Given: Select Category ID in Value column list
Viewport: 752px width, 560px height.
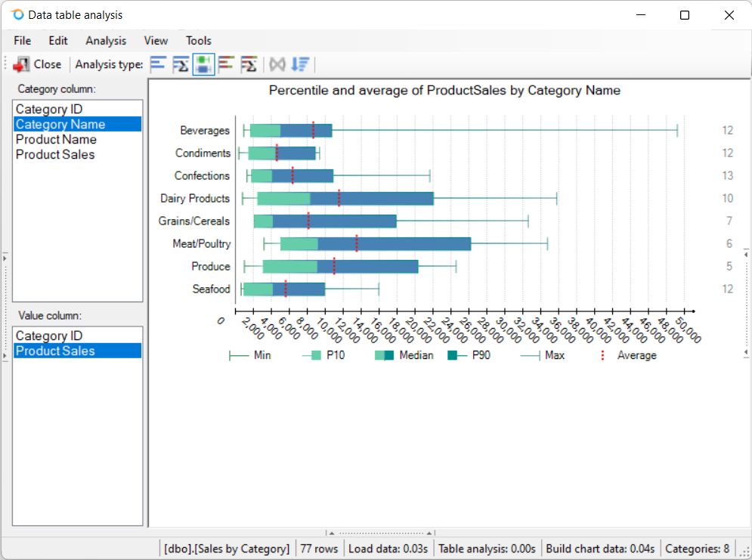Looking at the screenshot, I should pyautogui.click(x=49, y=336).
